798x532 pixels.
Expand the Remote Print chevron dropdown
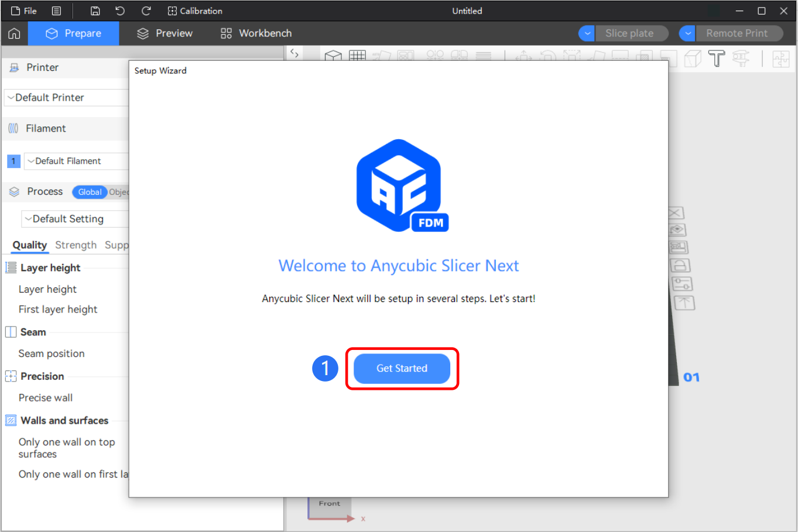coord(687,33)
